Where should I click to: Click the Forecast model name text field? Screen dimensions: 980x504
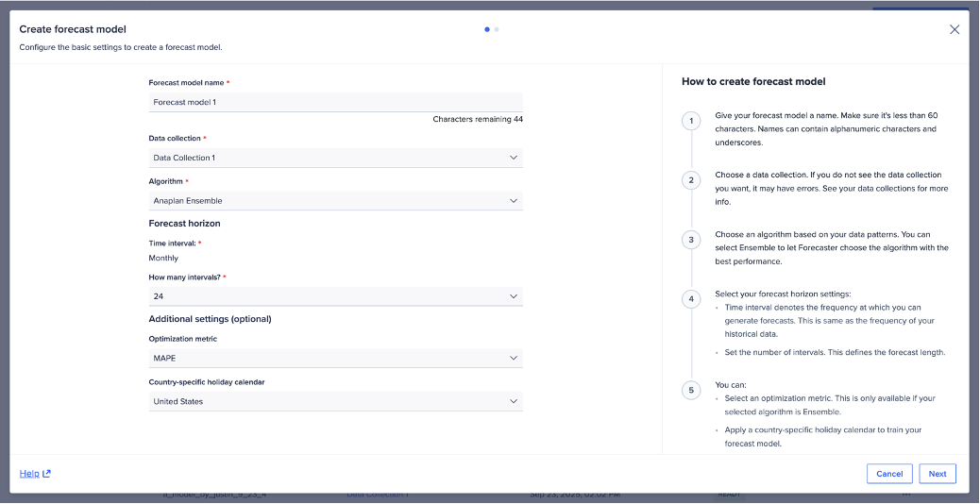click(335, 102)
